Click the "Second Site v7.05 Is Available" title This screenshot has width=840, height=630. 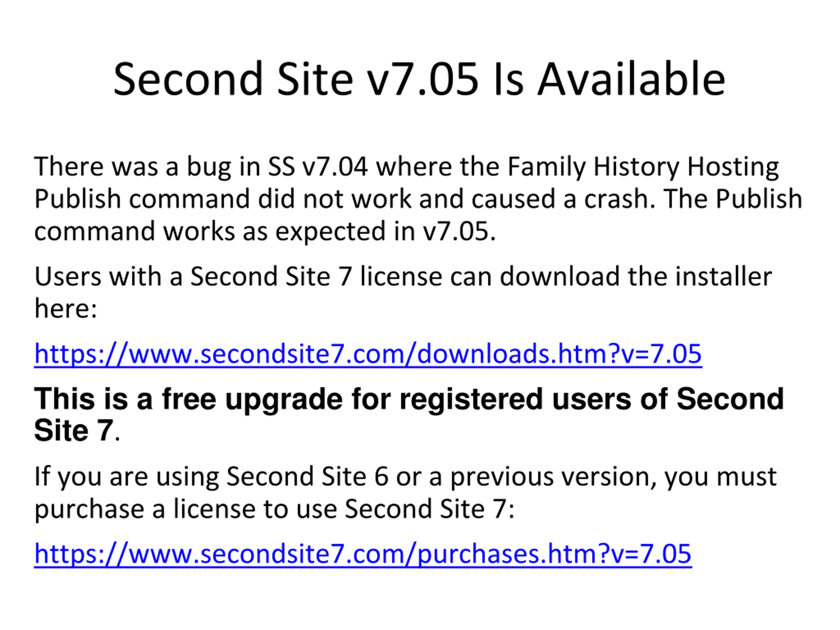[419, 79]
